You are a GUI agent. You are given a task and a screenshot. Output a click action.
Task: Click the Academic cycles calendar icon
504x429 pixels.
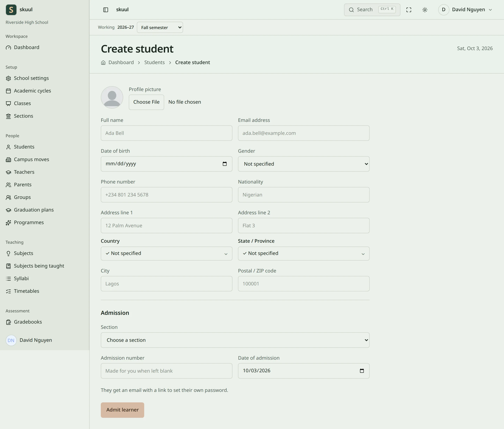click(x=9, y=91)
